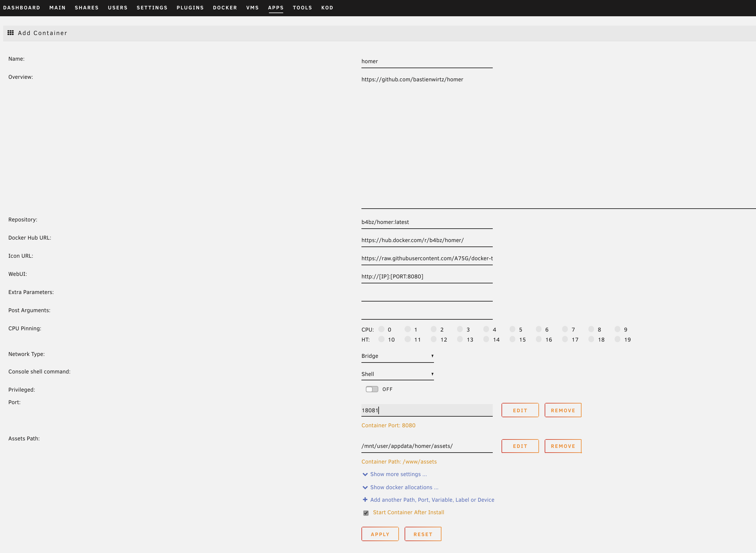This screenshot has height=553, width=756.
Task: Click the chevron icon beside Show more settings
Action: point(365,474)
